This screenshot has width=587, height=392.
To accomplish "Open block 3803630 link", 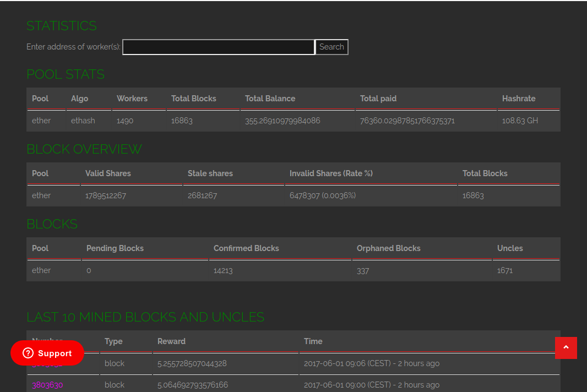I will [47, 385].
